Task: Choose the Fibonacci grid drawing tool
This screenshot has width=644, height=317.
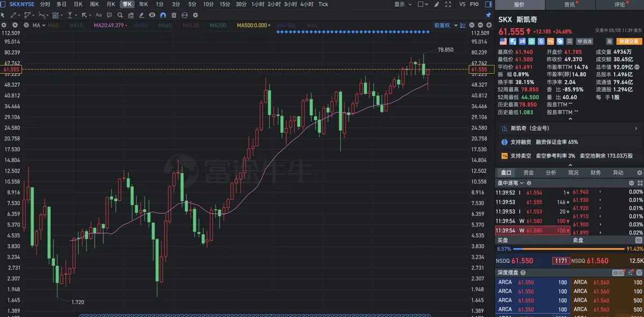Action: coord(55,15)
